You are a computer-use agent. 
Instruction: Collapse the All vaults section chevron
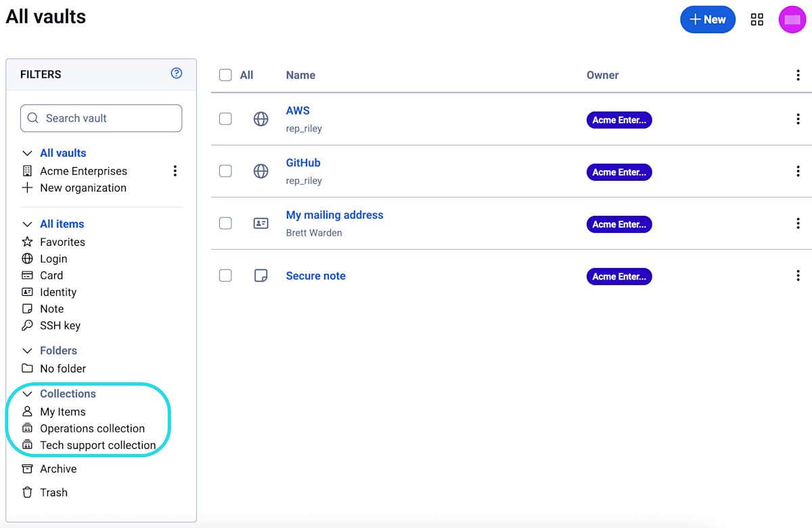[x=28, y=154]
